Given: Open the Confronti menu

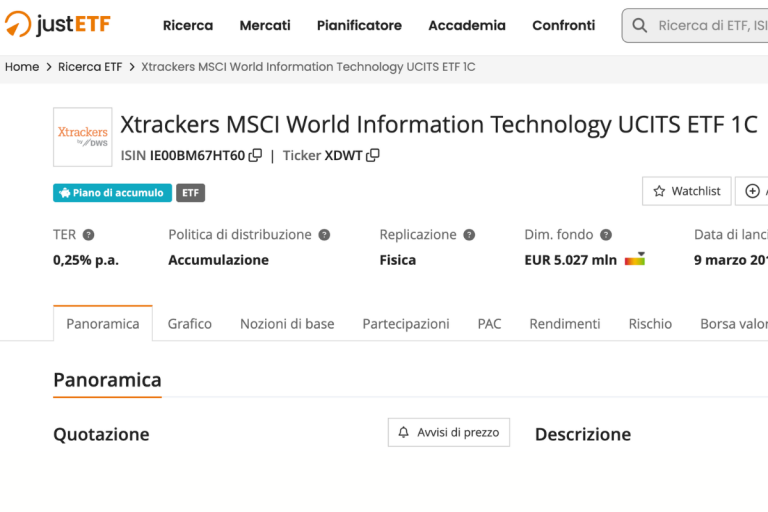Looking at the screenshot, I should point(563,25).
